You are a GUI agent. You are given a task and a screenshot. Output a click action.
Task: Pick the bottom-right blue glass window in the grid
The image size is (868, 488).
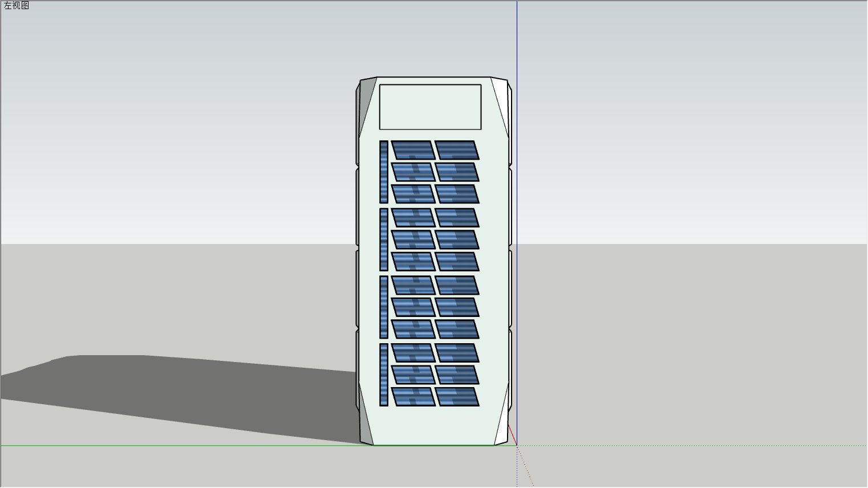coord(457,397)
